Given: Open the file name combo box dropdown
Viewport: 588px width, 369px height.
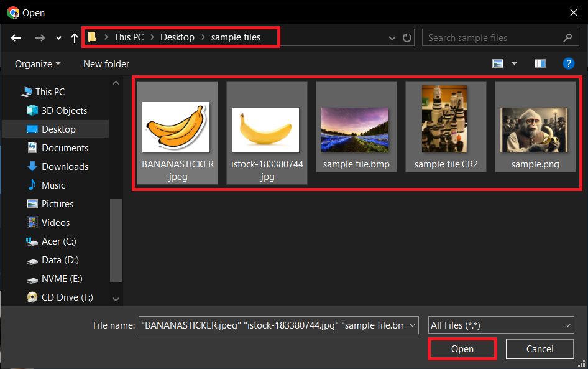Looking at the screenshot, I should (x=411, y=325).
